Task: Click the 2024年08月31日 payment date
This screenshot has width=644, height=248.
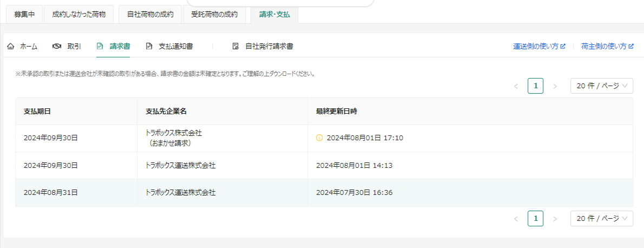Action: pyautogui.click(x=50, y=192)
